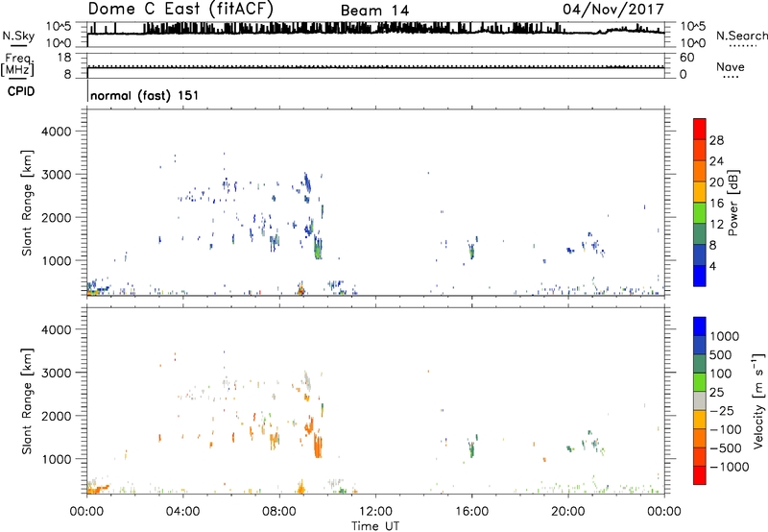Click the -25 label on Velocity colorbar
768x532 pixels.
(722, 410)
